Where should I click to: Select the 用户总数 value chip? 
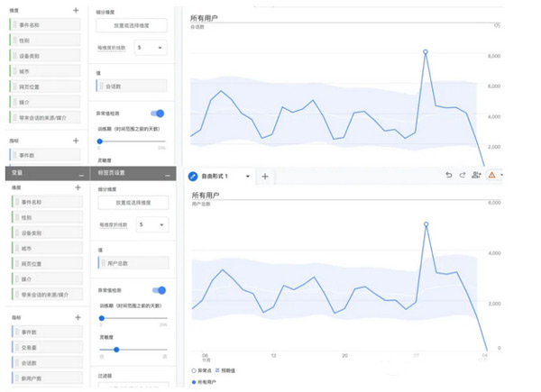point(132,263)
